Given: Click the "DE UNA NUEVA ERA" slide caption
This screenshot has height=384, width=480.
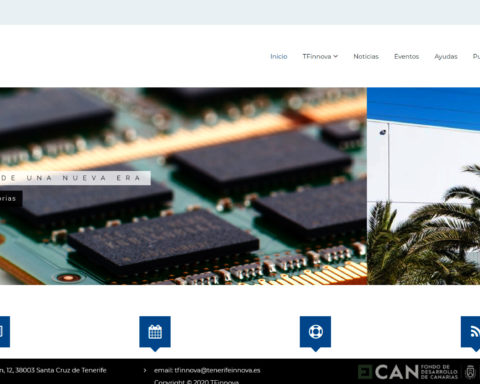Looking at the screenshot, I should click(x=75, y=178).
